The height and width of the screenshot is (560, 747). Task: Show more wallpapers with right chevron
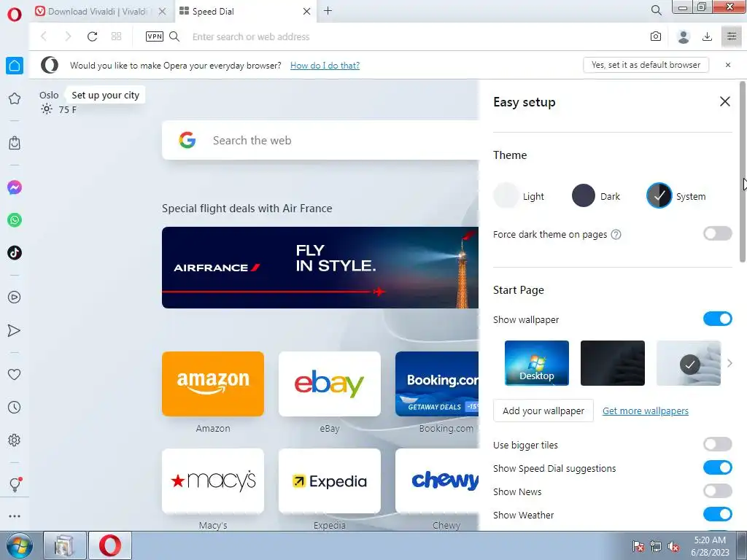pos(729,363)
